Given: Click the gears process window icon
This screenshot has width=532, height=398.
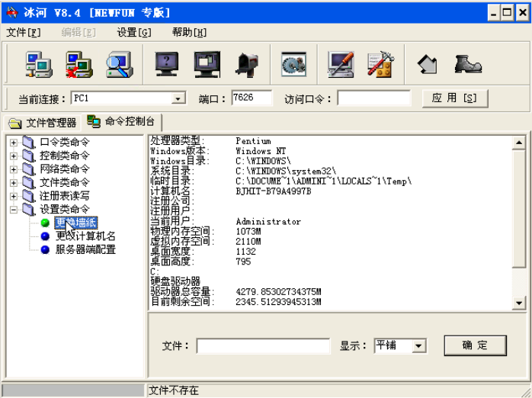Looking at the screenshot, I should 294,64.
